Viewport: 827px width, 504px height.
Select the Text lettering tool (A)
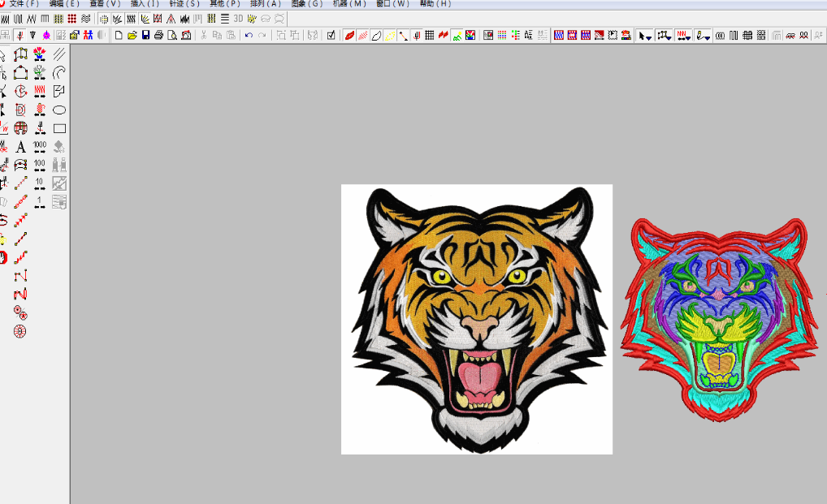pos(20,147)
